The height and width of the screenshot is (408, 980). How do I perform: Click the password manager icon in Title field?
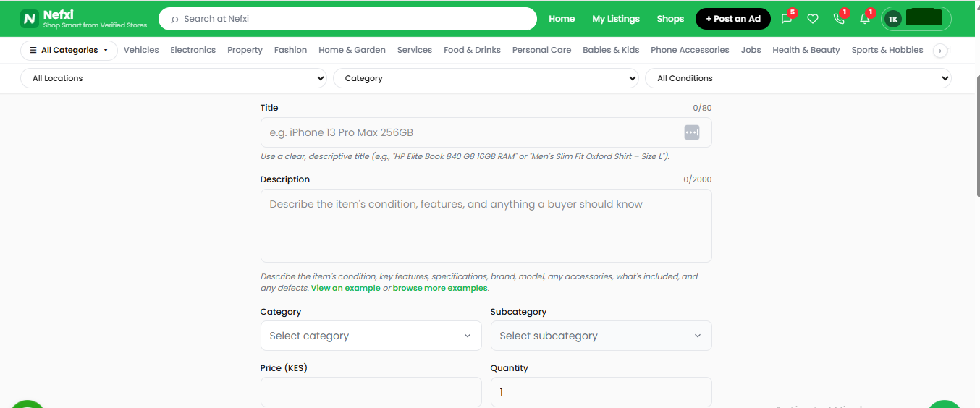[692, 132]
